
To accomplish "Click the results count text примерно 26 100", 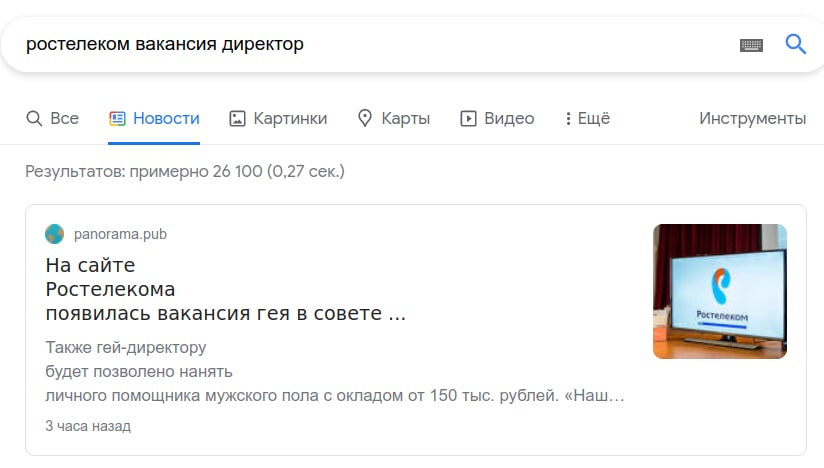I will click(184, 171).
